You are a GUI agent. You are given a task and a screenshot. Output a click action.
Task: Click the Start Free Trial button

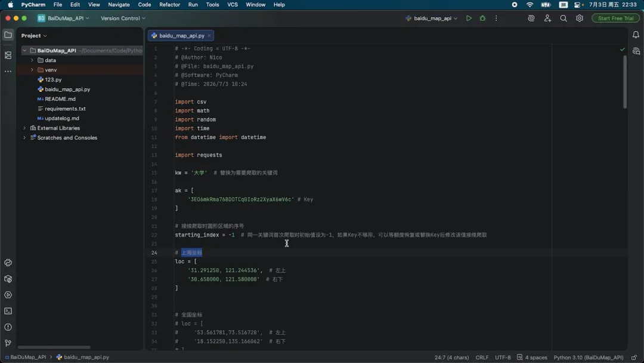point(615,19)
